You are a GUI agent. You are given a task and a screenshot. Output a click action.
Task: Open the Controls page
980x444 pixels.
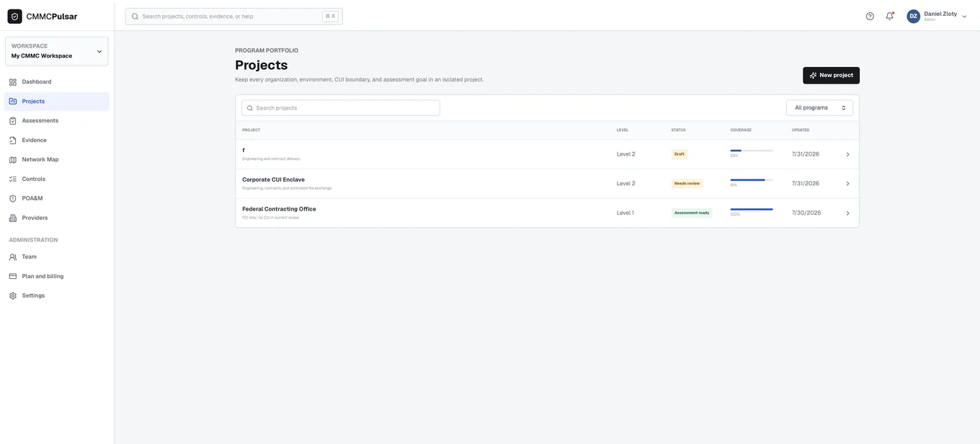coord(57,179)
